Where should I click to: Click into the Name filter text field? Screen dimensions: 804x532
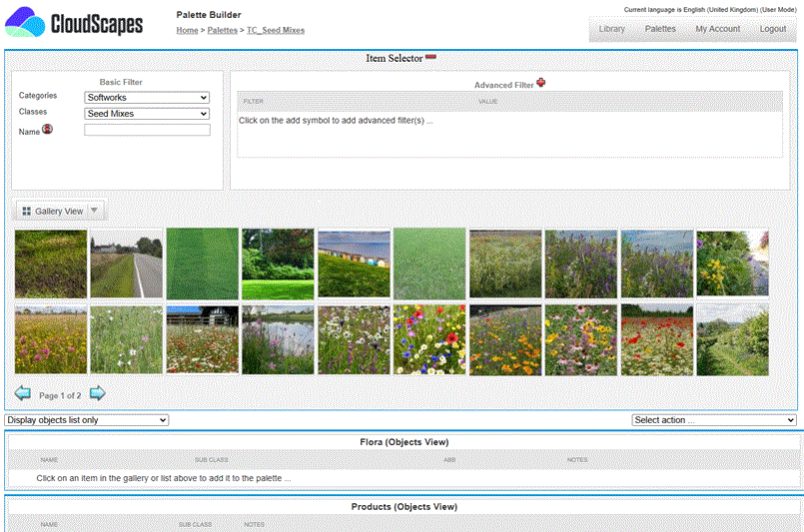pyautogui.click(x=147, y=130)
